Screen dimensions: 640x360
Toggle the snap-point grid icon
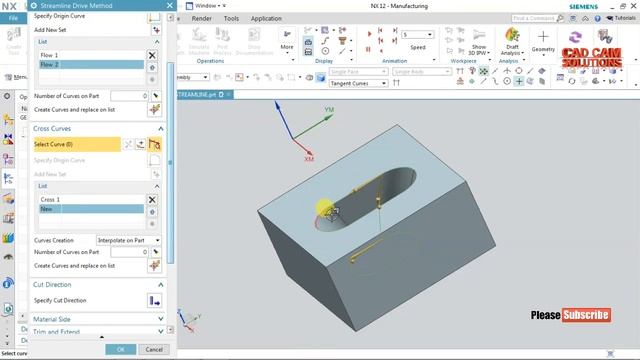(x=483, y=71)
